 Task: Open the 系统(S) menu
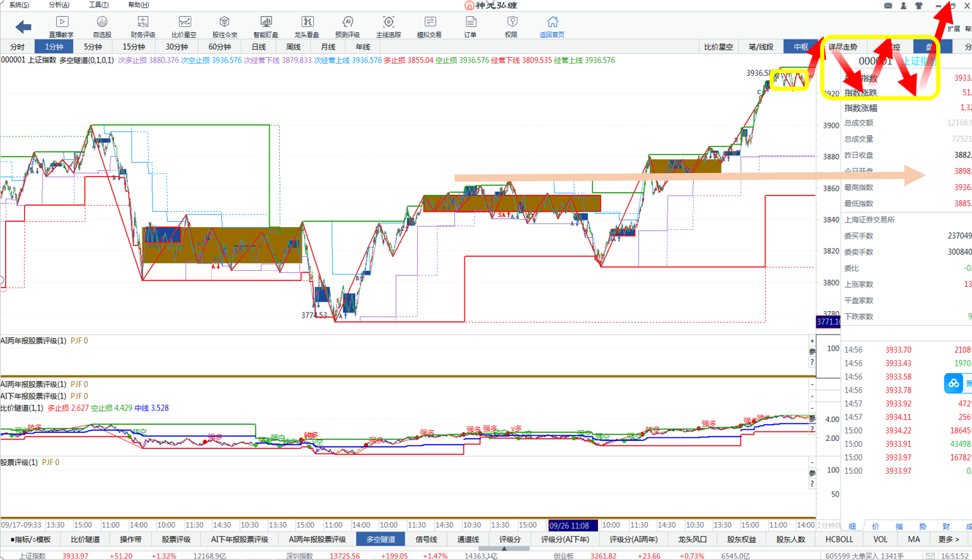point(19,5)
